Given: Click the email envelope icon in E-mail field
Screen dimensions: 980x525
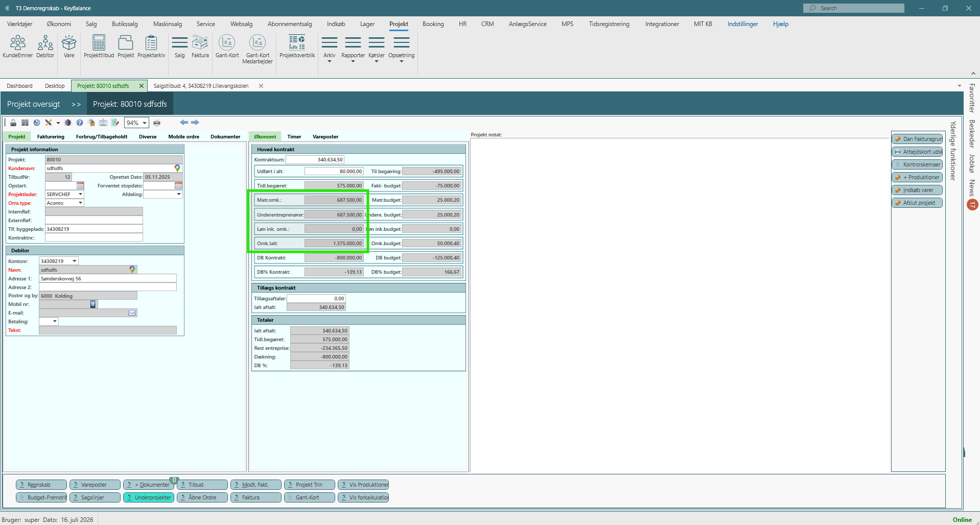Looking at the screenshot, I should tap(132, 313).
